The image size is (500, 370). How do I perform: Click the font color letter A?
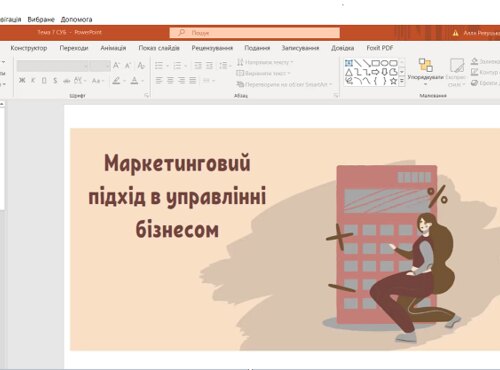pyautogui.click(x=134, y=80)
